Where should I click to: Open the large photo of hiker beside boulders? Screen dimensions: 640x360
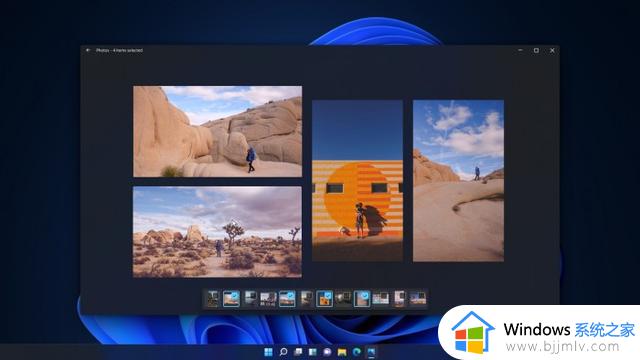[x=218, y=131]
